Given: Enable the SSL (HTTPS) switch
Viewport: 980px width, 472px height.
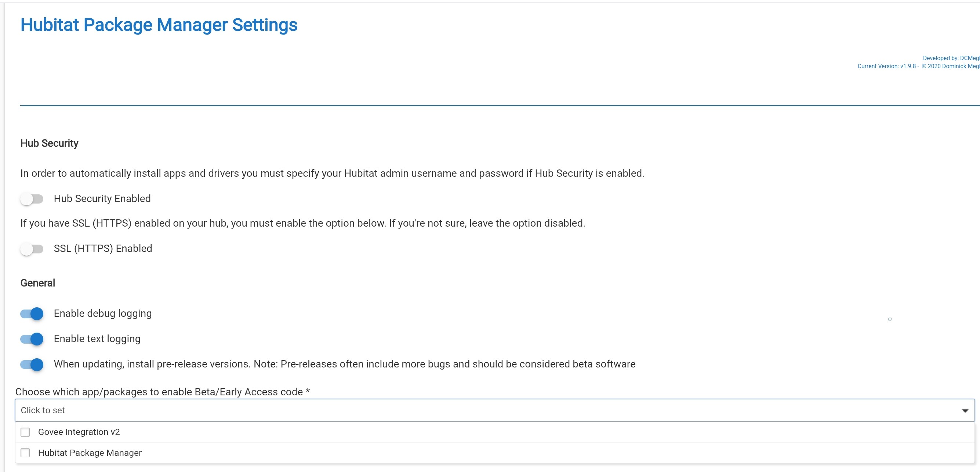Looking at the screenshot, I should (32, 249).
